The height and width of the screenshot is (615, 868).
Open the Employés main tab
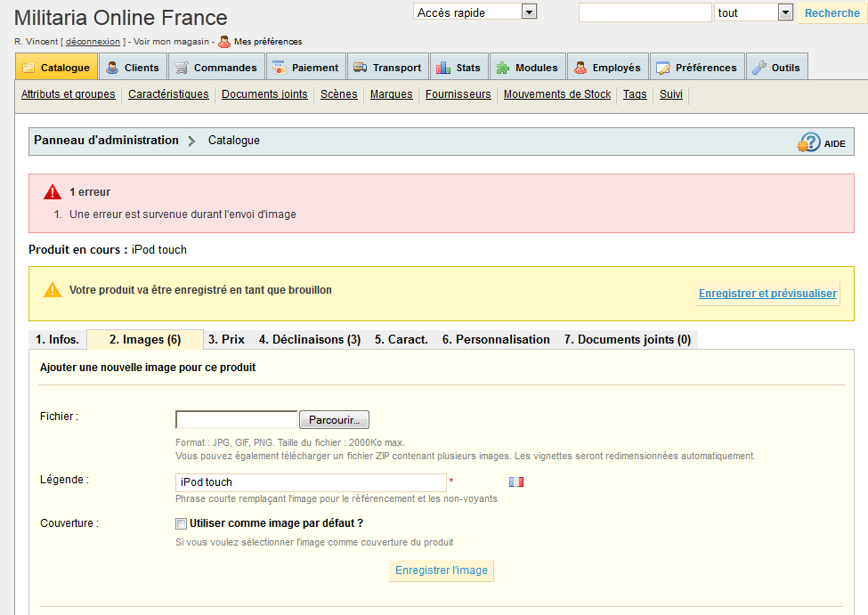(x=608, y=67)
